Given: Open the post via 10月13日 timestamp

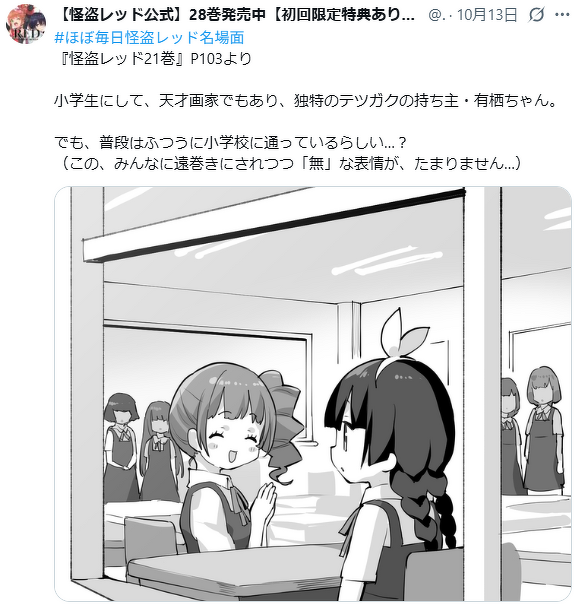Looking at the screenshot, I should point(487,15).
